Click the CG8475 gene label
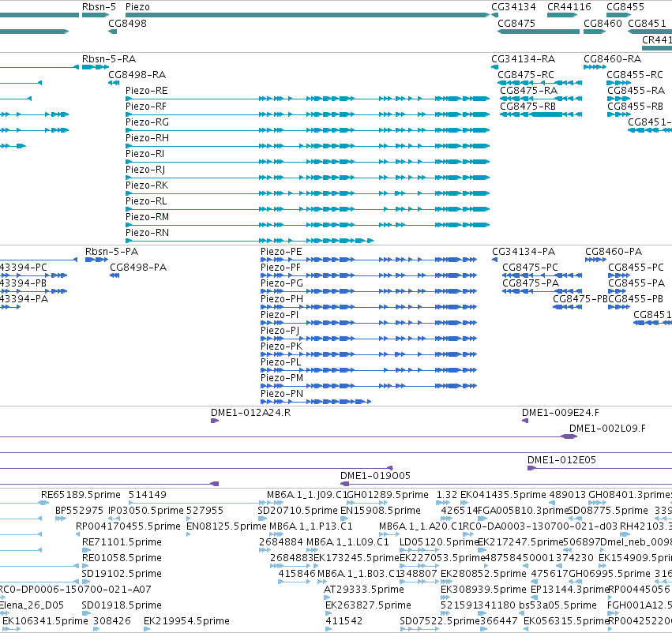This screenshot has width=672, height=633. [x=516, y=23]
